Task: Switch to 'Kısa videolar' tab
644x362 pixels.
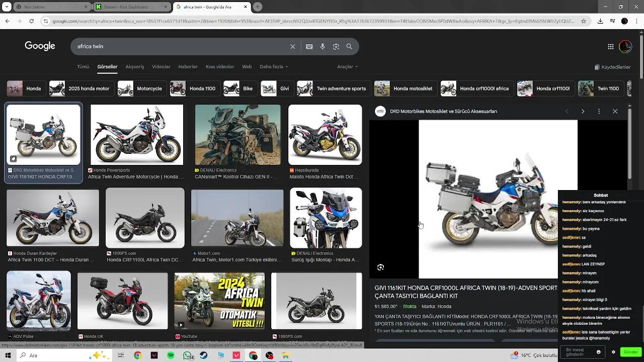Action: (x=220, y=67)
